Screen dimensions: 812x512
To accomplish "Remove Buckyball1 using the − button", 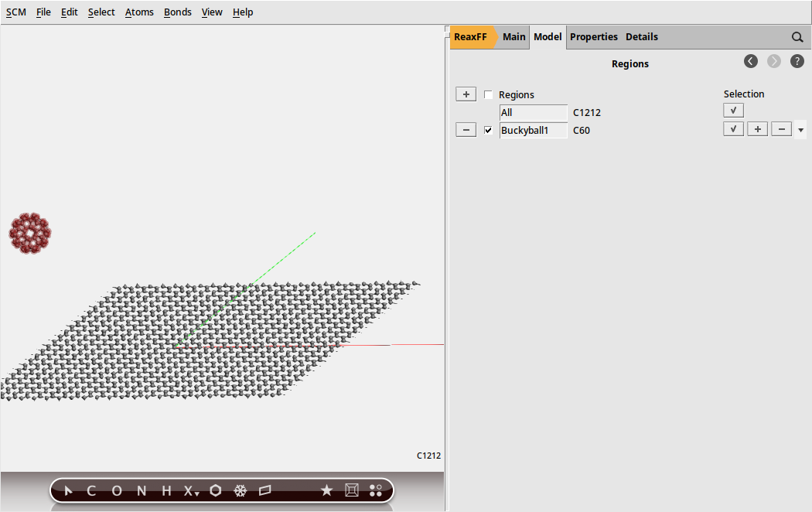I will [466, 129].
